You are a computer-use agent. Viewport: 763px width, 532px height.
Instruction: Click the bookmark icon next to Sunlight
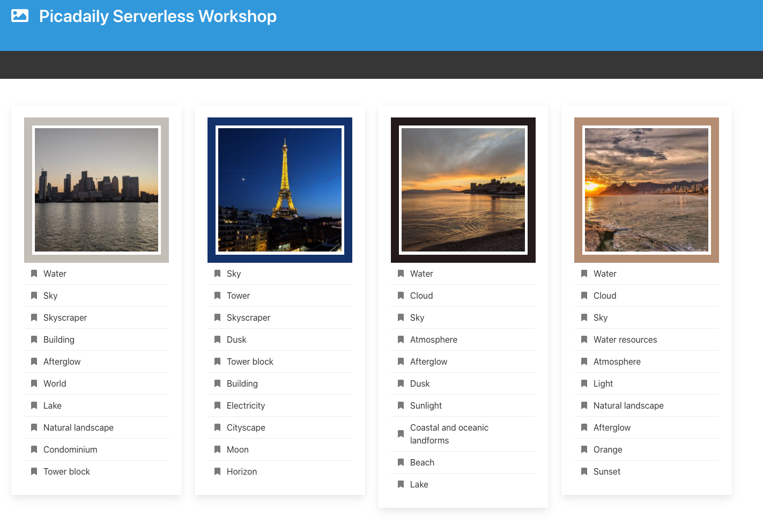[x=401, y=405]
